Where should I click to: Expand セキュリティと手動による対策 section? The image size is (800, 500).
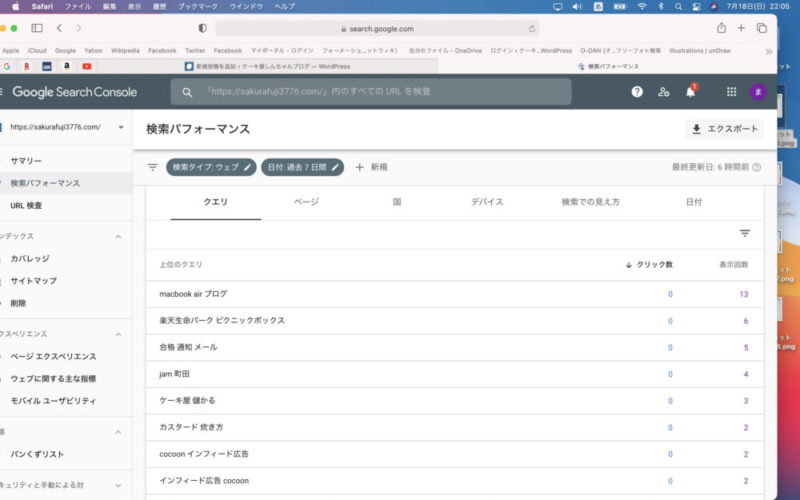(x=118, y=485)
